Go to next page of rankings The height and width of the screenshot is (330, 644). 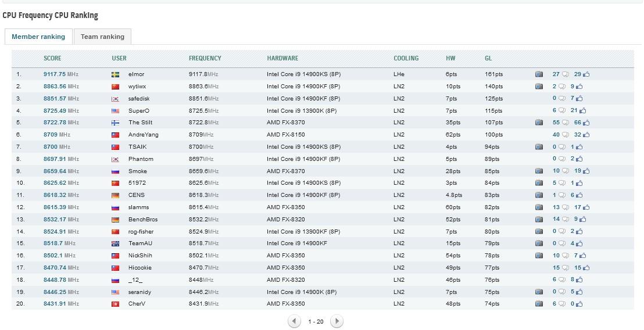coord(337,321)
